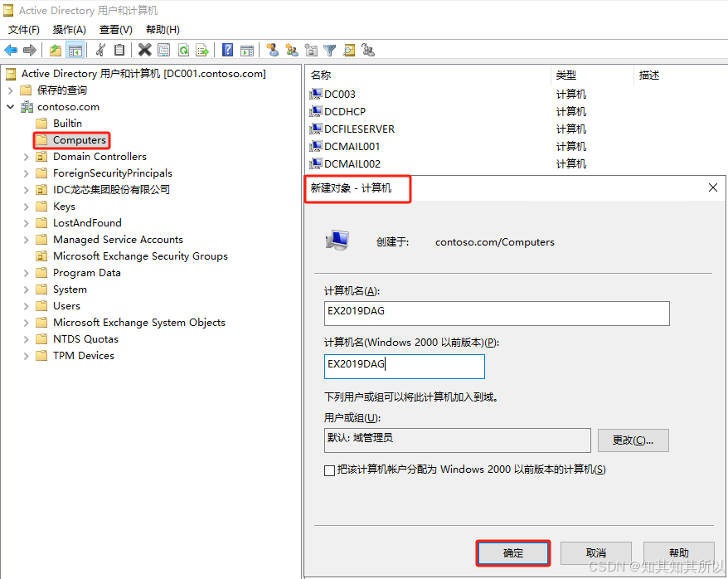Image resolution: width=728 pixels, height=579 pixels.
Task: Open the Properties toolbar icon
Action: [164, 50]
